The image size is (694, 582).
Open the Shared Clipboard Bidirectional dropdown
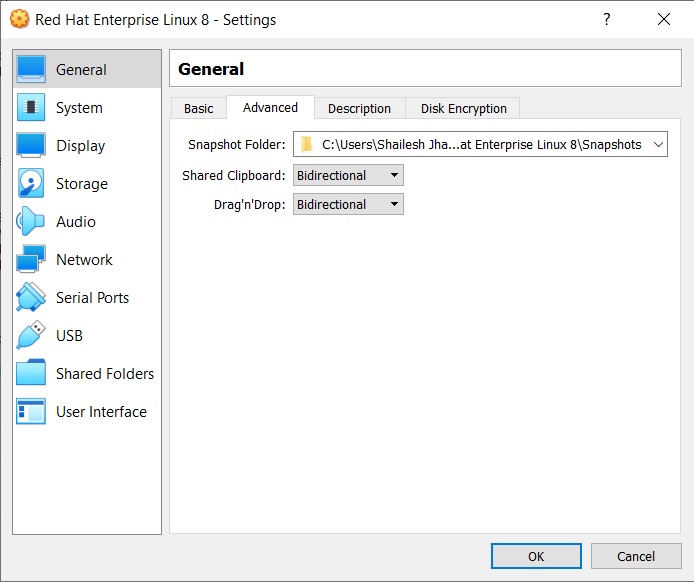point(348,175)
